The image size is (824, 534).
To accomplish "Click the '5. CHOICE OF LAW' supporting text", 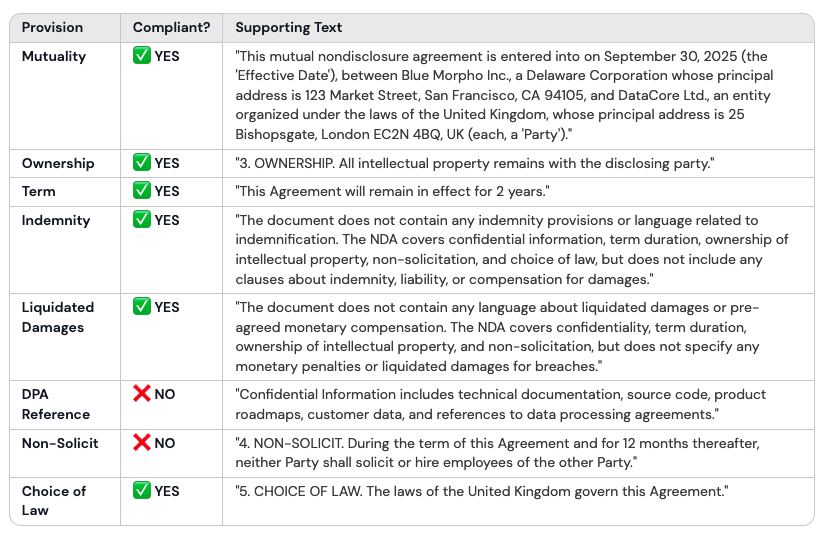I will tap(481, 491).
